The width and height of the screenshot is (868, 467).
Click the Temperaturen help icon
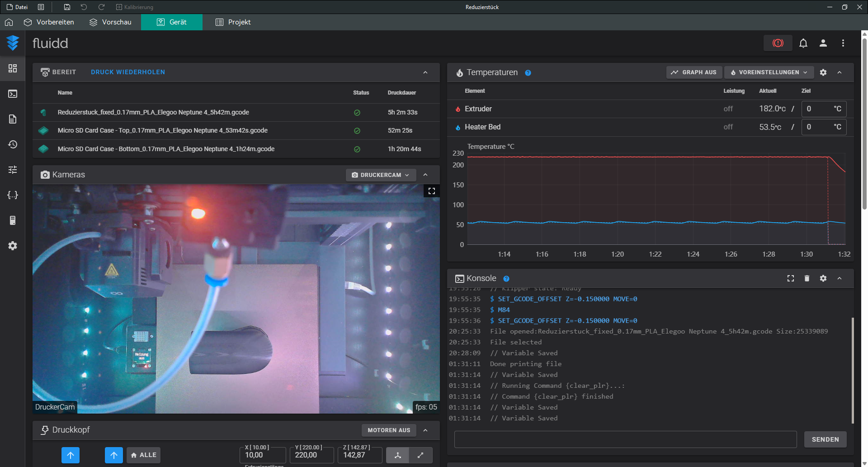click(528, 73)
